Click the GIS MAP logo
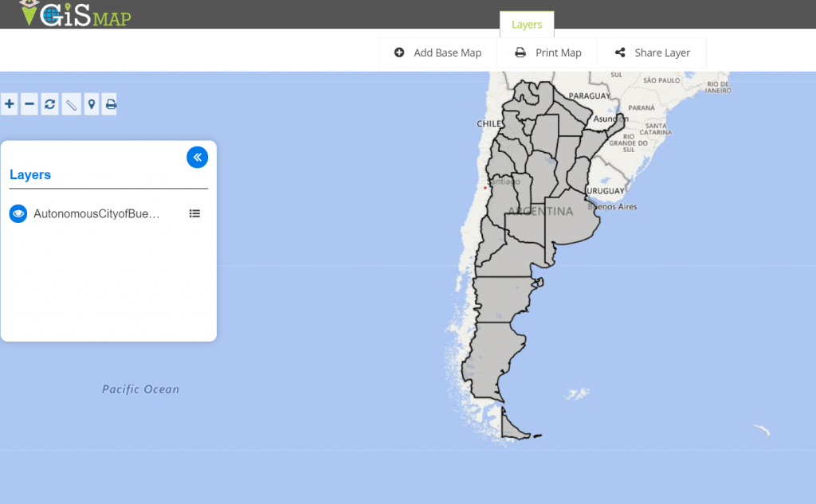 click(x=70, y=14)
